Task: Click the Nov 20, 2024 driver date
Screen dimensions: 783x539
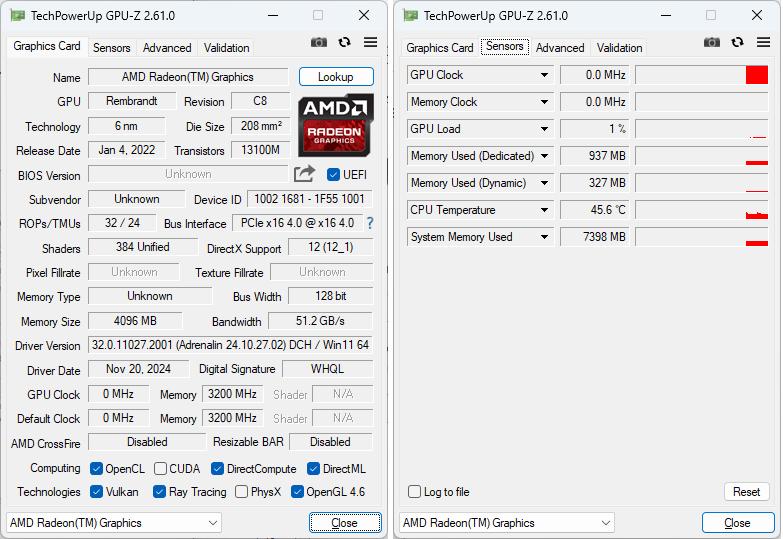Action: [x=138, y=369]
